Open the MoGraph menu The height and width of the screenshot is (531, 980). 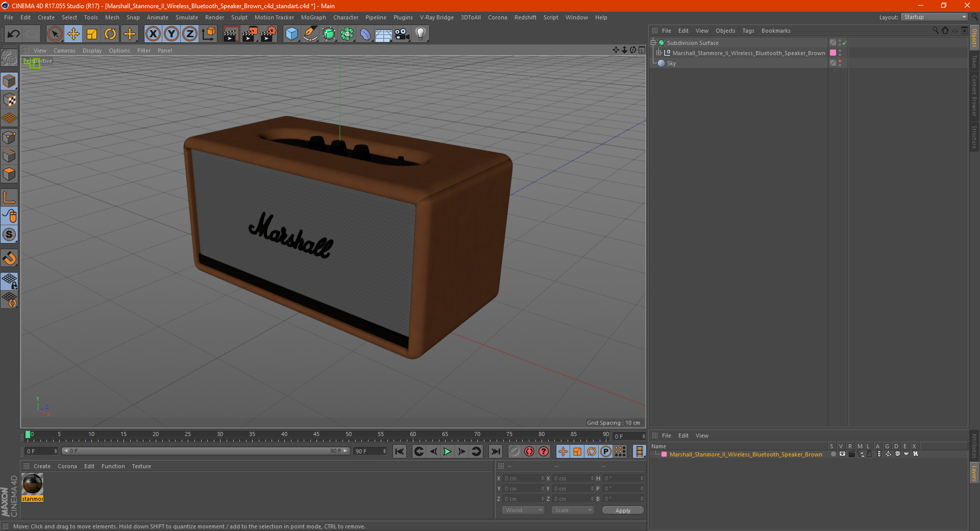pyautogui.click(x=313, y=17)
